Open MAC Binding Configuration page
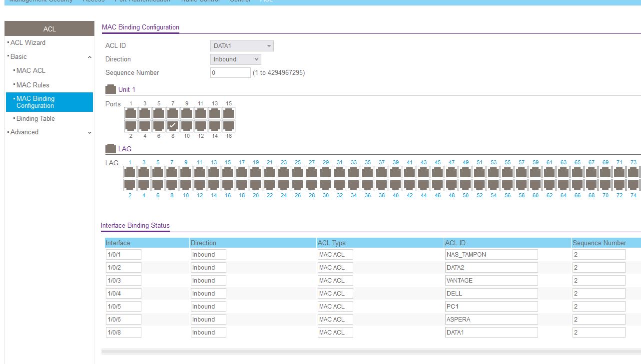 [49, 102]
